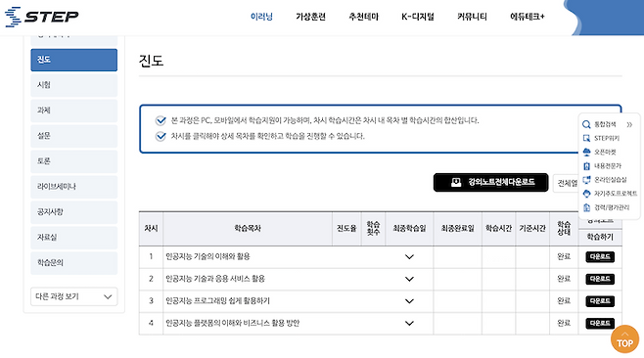Click lesson title 인공지능 플랫폼의 이해와 비즈니스 활용 방안
644x358 pixels.
point(233,323)
